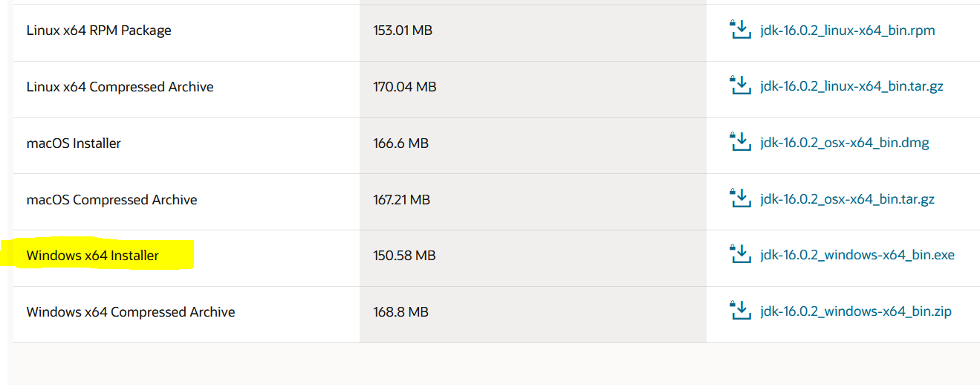Image resolution: width=980 pixels, height=385 pixels.
Task: Download jdk-16.0.2_osx-x64_bin.dmg file link
Action: (845, 143)
